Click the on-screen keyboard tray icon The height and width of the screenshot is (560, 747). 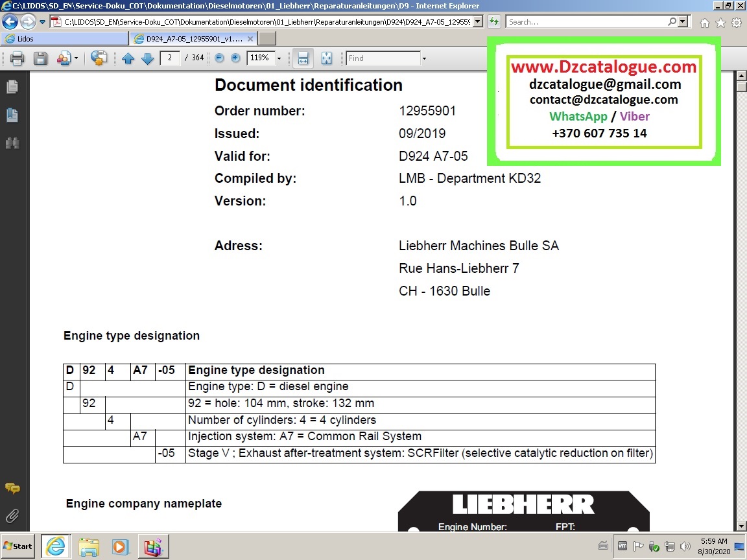coord(603,546)
